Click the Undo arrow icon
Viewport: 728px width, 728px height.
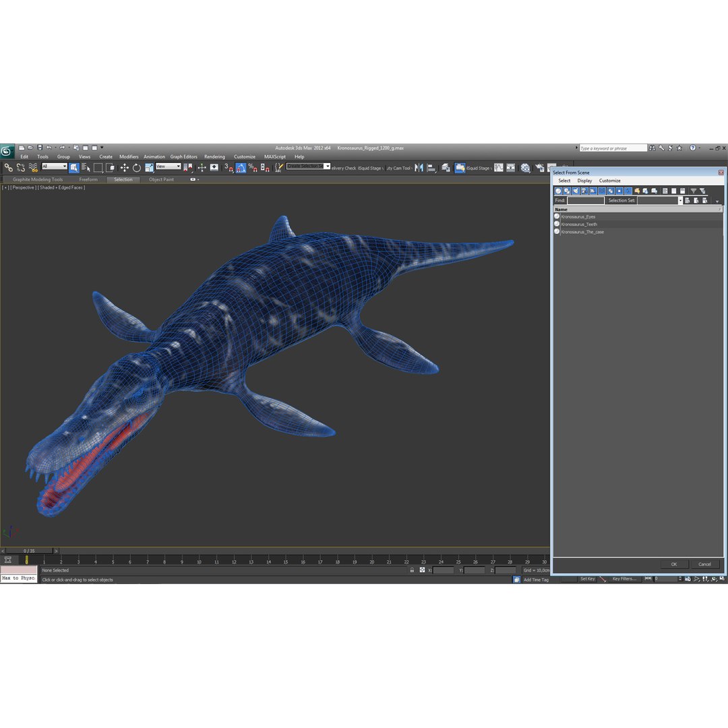click(x=49, y=148)
